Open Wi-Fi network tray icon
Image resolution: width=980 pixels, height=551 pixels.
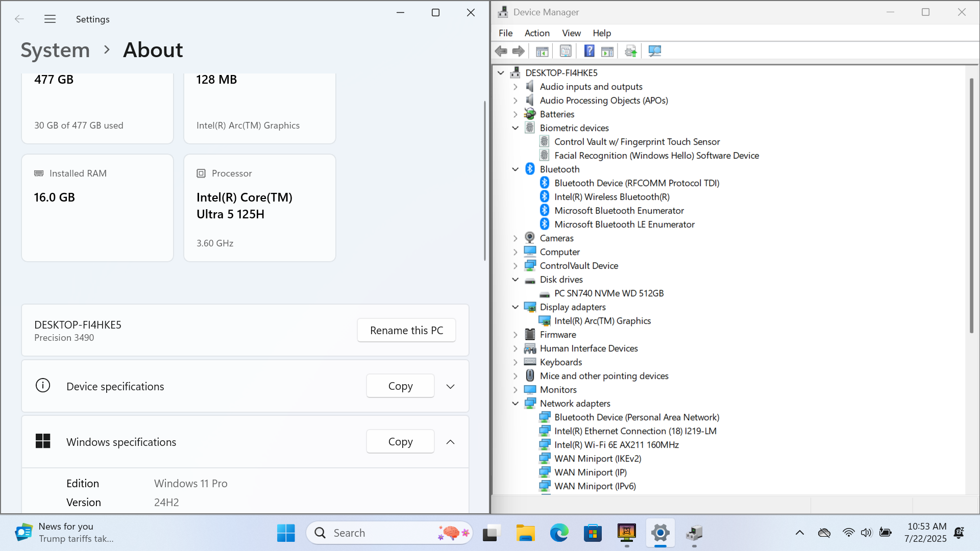(x=848, y=533)
